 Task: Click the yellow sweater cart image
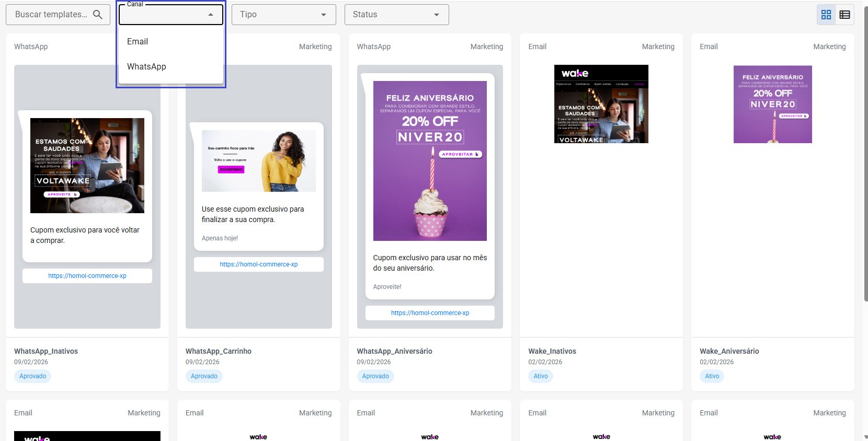[x=258, y=161]
